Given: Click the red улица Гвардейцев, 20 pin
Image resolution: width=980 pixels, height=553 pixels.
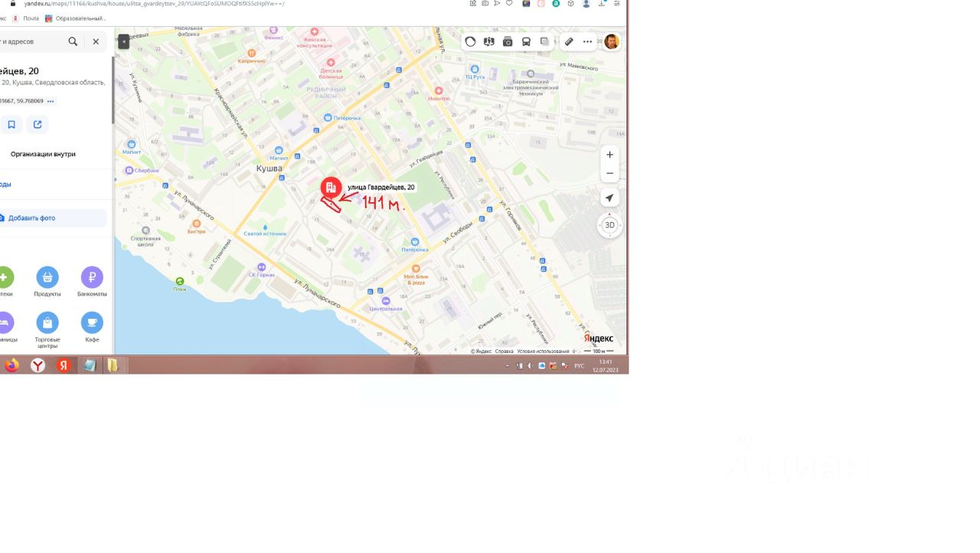Looking at the screenshot, I should (x=331, y=188).
